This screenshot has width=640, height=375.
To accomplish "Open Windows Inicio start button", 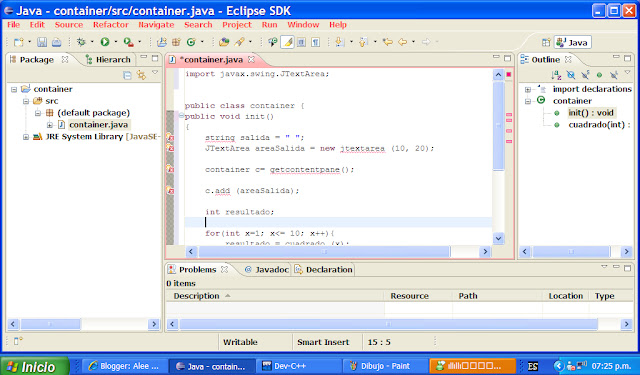I will [x=35, y=366].
